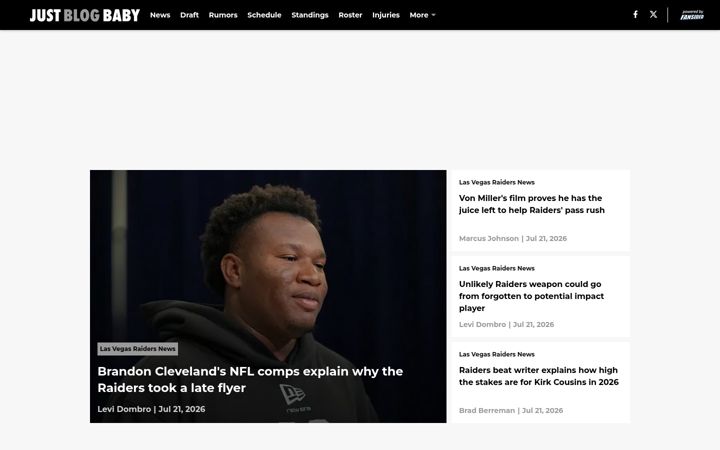Open Levi Dombro byline under Unlikely Raiders weapon

[x=482, y=324]
